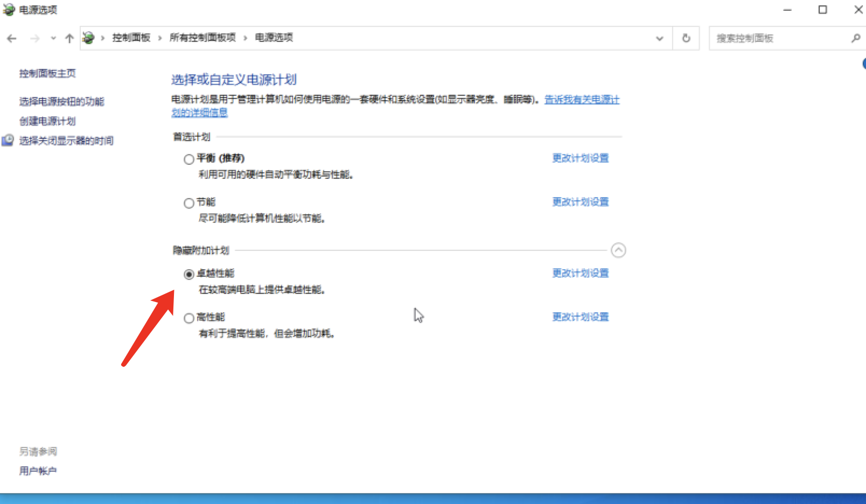Open 创建电源计划 in the sidebar
The image size is (866, 504).
coord(47,121)
